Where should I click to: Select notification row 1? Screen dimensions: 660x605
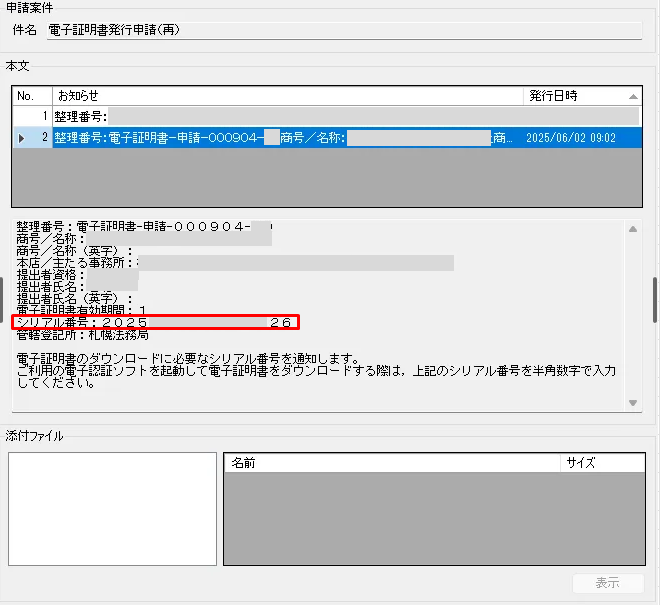tap(288, 117)
